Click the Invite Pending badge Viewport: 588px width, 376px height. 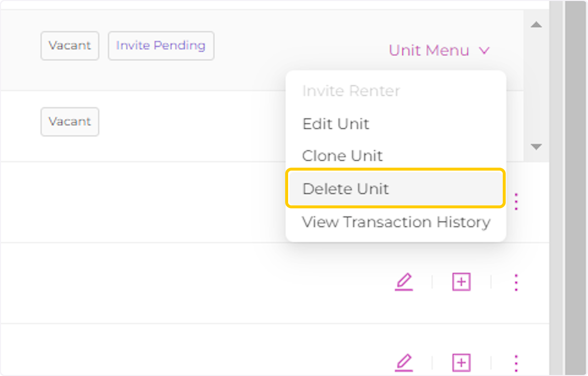[x=161, y=46]
